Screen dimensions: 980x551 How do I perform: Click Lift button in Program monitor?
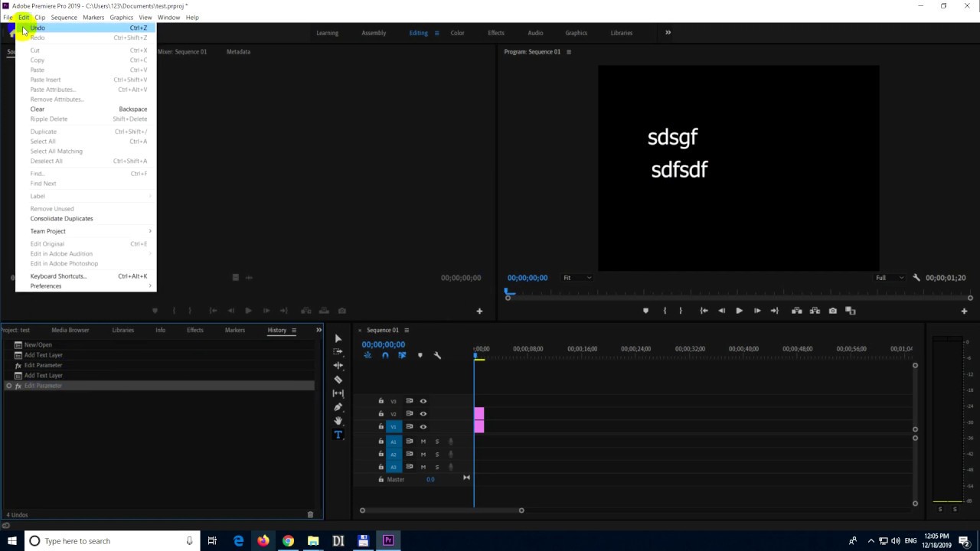click(796, 311)
